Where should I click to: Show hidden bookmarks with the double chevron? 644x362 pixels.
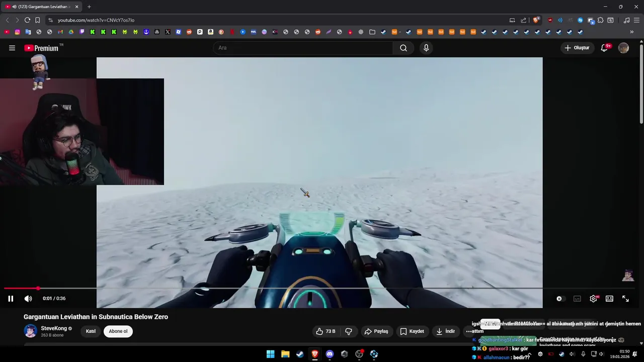click(631, 32)
